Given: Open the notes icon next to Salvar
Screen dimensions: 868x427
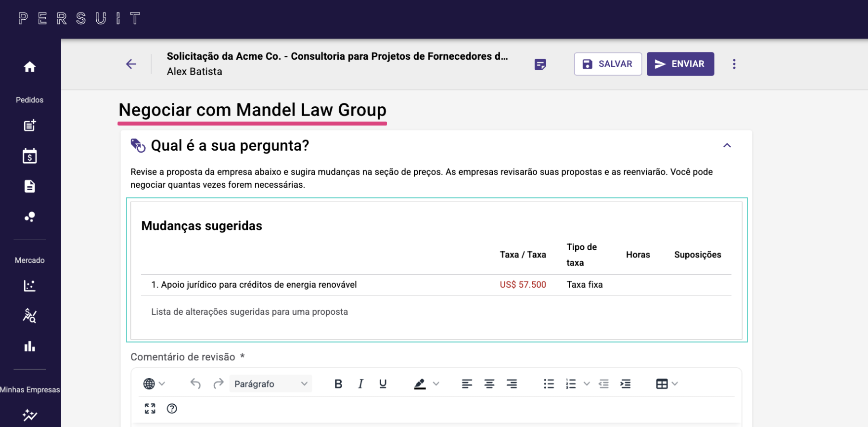Looking at the screenshot, I should pyautogui.click(x=540, y=64).
